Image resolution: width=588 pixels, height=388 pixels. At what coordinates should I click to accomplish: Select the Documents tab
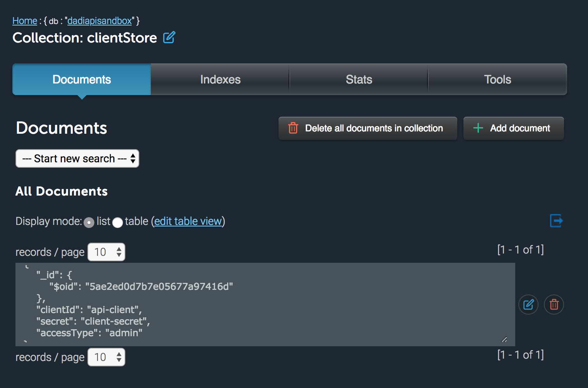[x=82, y=79]
